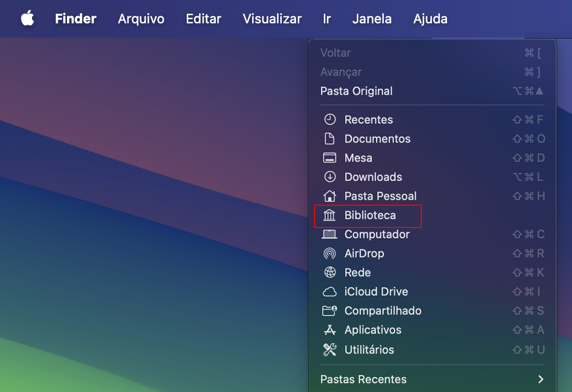Click the cloud icon for iCloud Drive
572x392 pixels.
tap(330, 291)
